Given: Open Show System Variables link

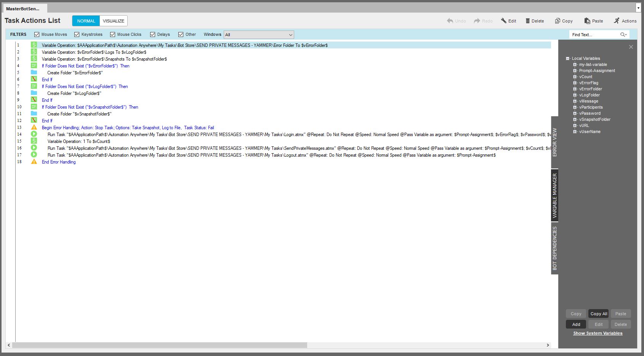Looking at the screenshot, I should click(598, 333).
